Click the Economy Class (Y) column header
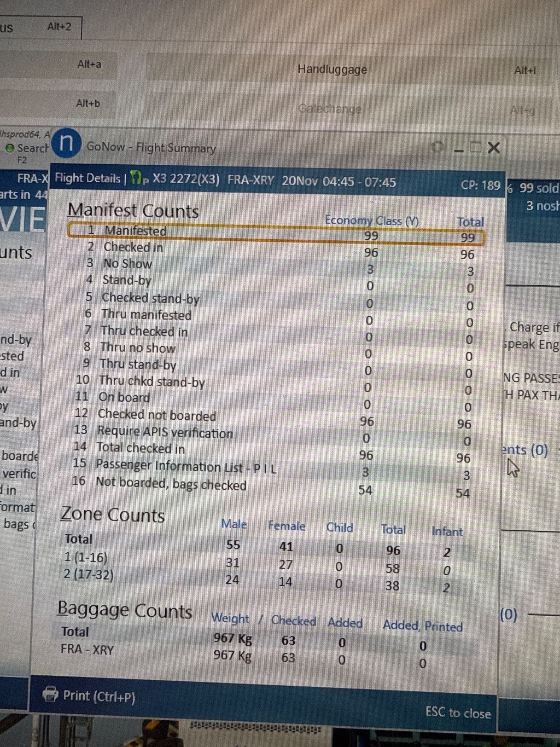Screen dimensions: 560x747 pyautogui.click(x=371, y=221)
